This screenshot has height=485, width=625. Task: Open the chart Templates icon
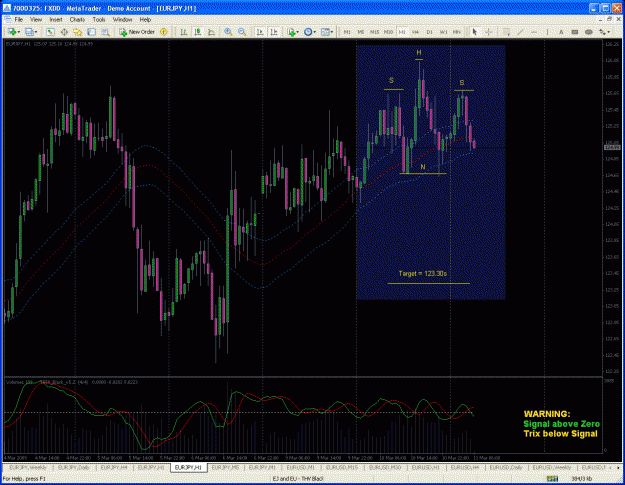coord(325,32)
